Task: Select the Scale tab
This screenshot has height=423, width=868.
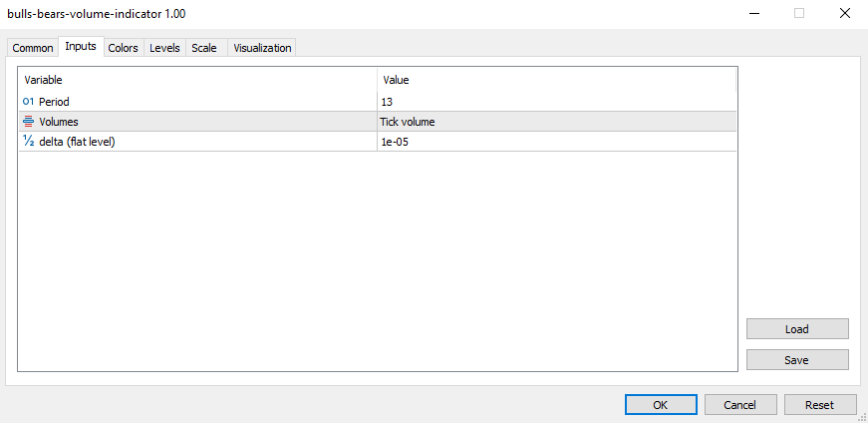Action: tap(203, 48)
